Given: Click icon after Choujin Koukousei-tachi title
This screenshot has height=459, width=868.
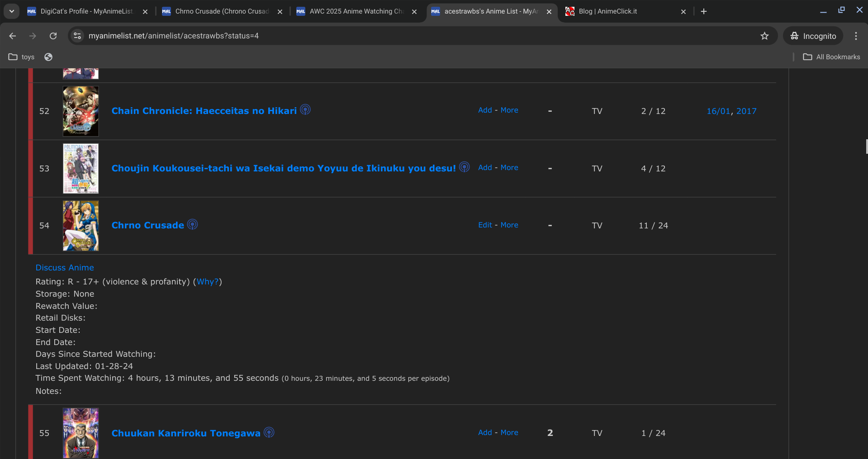Looking at the screenshot, I should [x=464, y=167].
